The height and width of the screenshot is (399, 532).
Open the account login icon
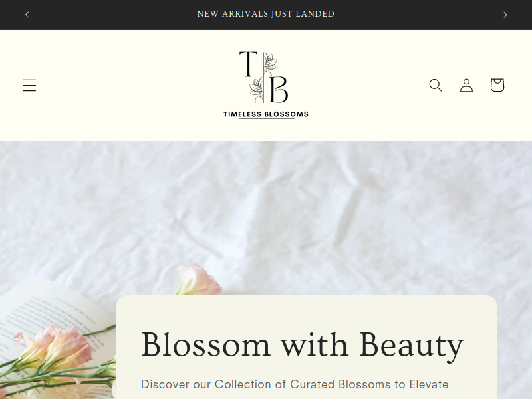tap(467, 85)
